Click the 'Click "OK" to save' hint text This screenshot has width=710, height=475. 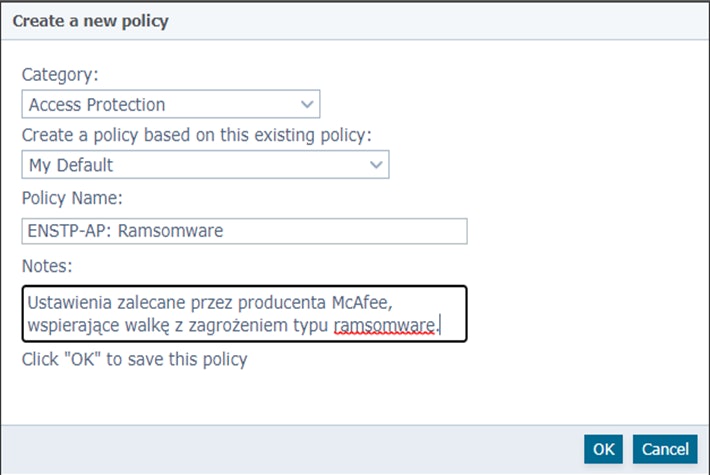click(134, 359)
